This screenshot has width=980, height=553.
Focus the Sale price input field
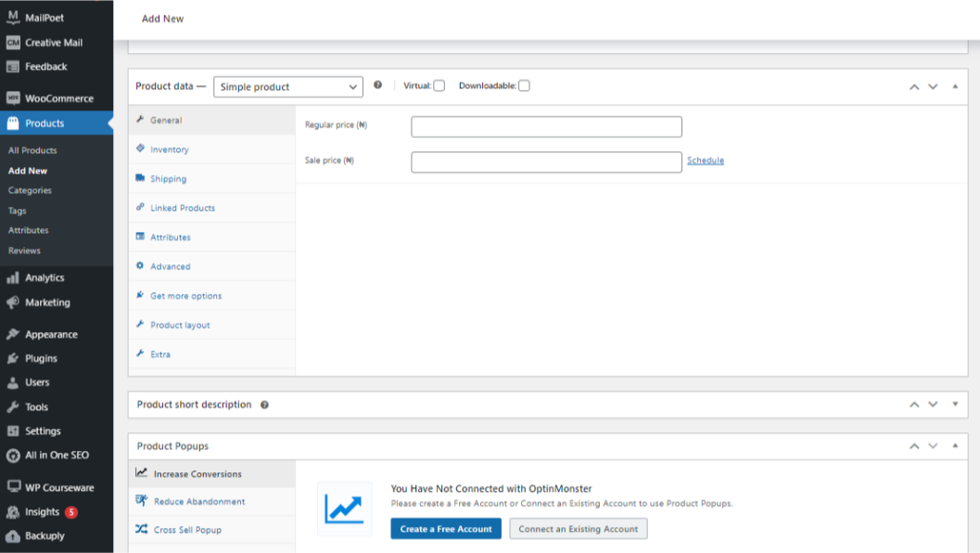click(x=546, y=162)
